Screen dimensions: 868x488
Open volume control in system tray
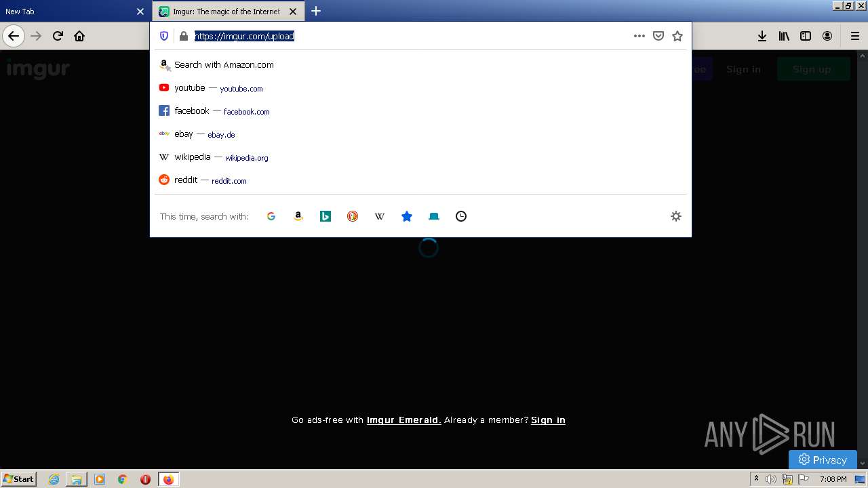(x=771, y=479)
